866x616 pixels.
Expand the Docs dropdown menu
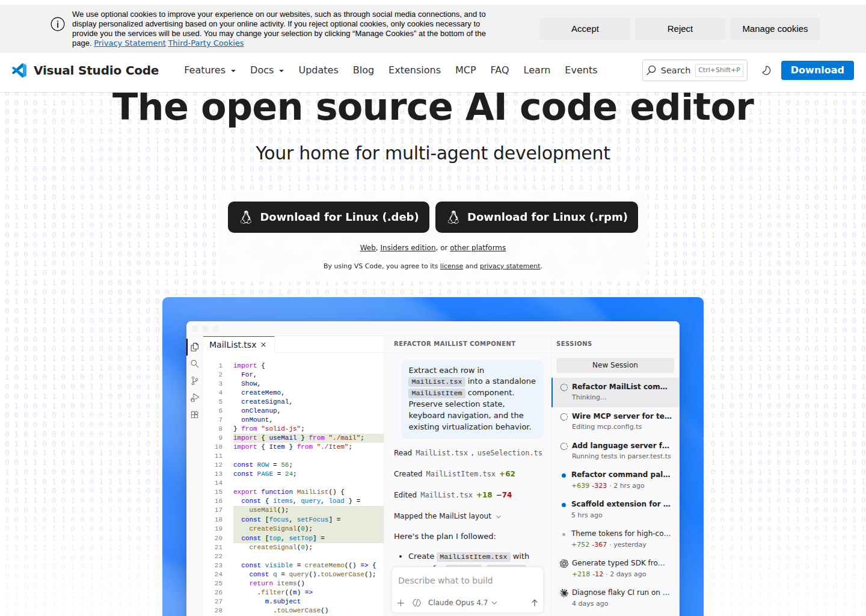[267, 70]
